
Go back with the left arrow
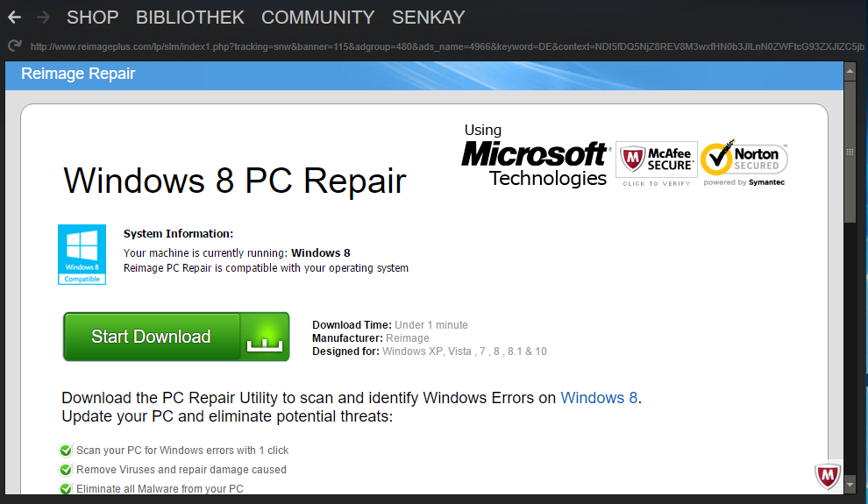[14, 18]
